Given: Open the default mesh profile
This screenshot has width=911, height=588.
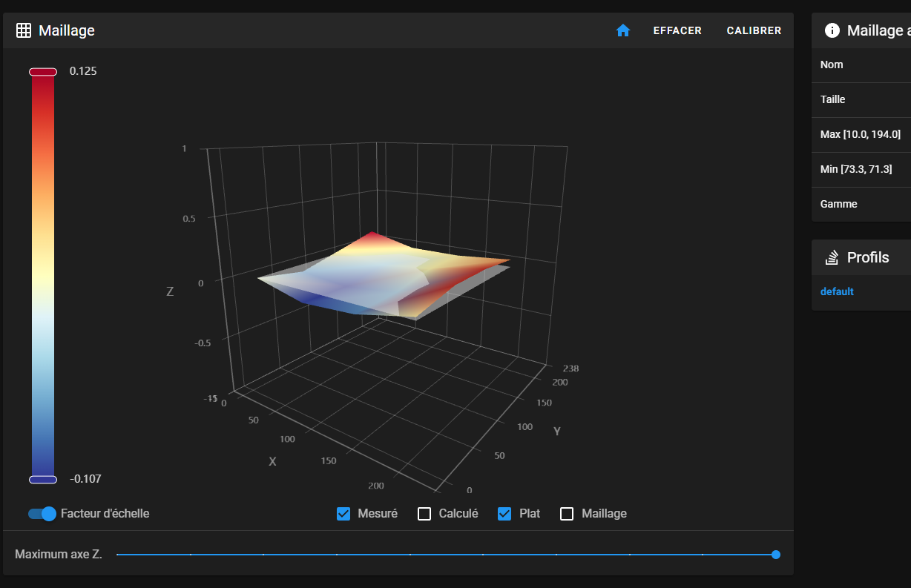Looking at the screenshot, I should pyautogui.click(x=837, y=291).
